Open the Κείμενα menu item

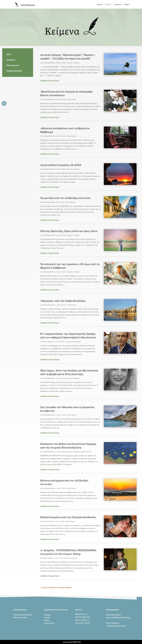108,4
